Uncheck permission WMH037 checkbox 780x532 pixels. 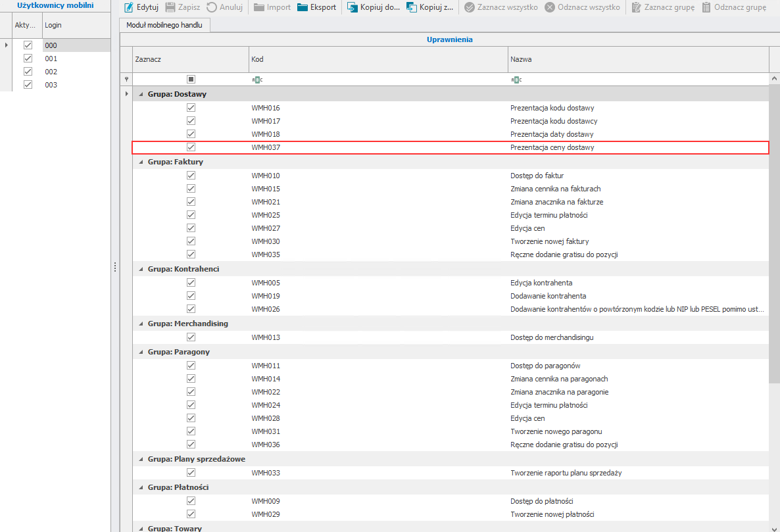(x=191, y=147)
